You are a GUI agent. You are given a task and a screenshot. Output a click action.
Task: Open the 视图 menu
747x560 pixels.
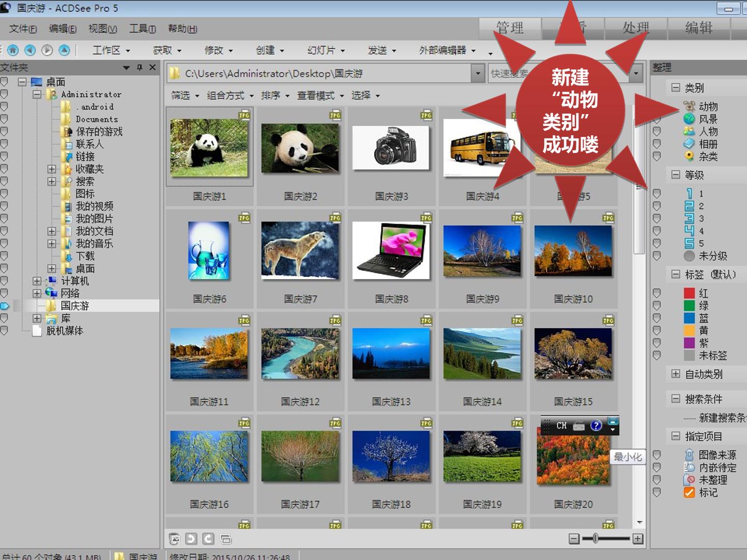[x=102, y=29]
